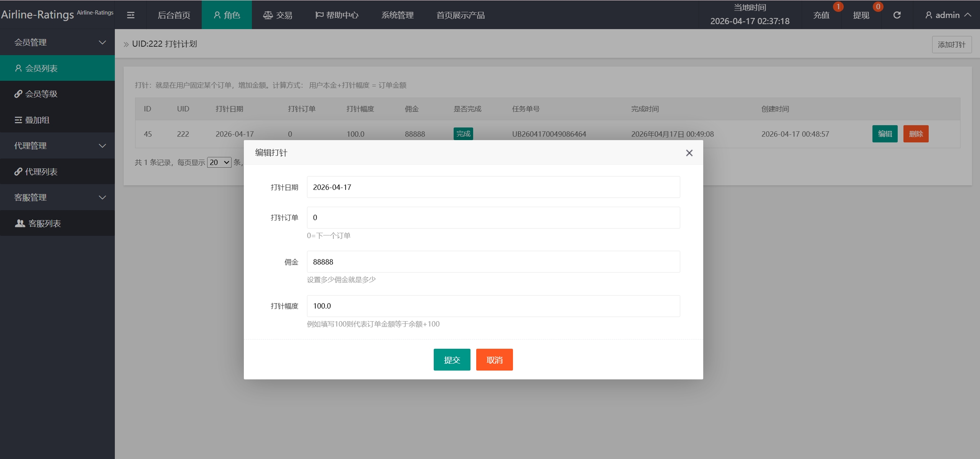The height and width of the screenshot is (459, 980).
Task: Collapse the 客服管理 sidebar section
Action: click(x=57, y=197)
